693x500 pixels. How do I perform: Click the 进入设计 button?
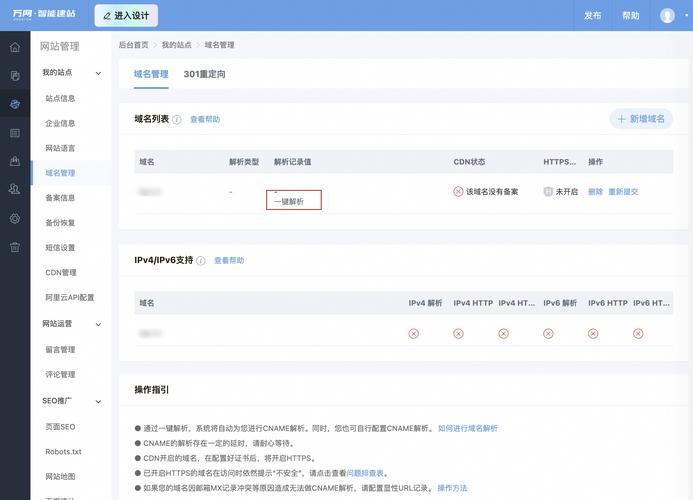click(x=126, y=15)
